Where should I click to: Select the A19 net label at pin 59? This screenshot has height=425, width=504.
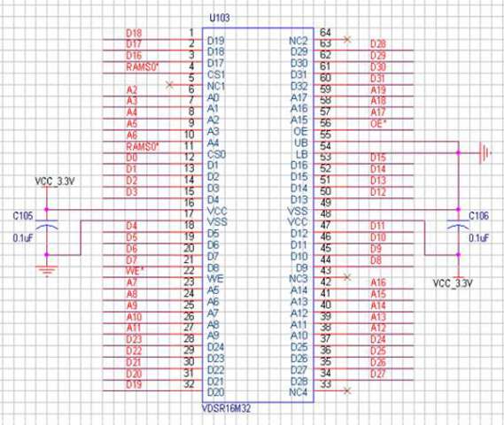[x=378, y=90]
